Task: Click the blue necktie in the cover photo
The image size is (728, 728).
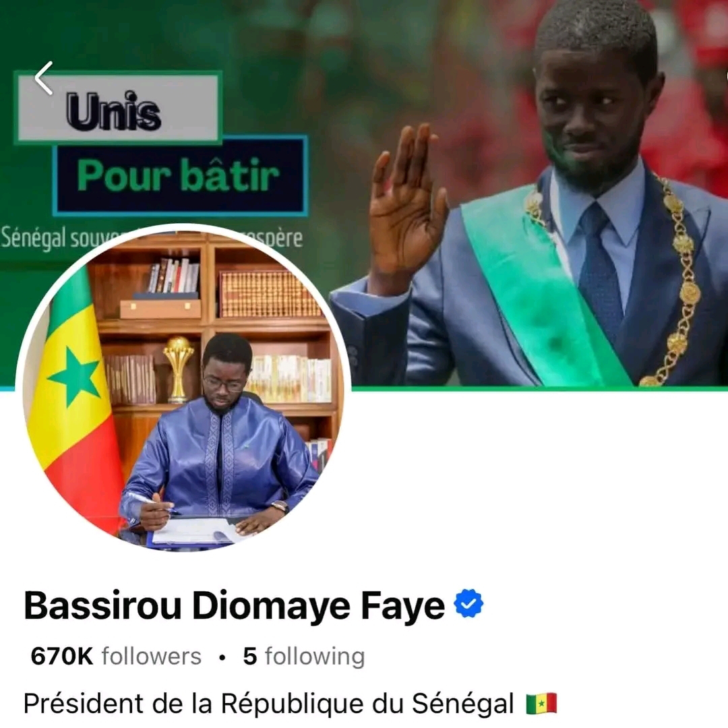Action: pos(600,269)
